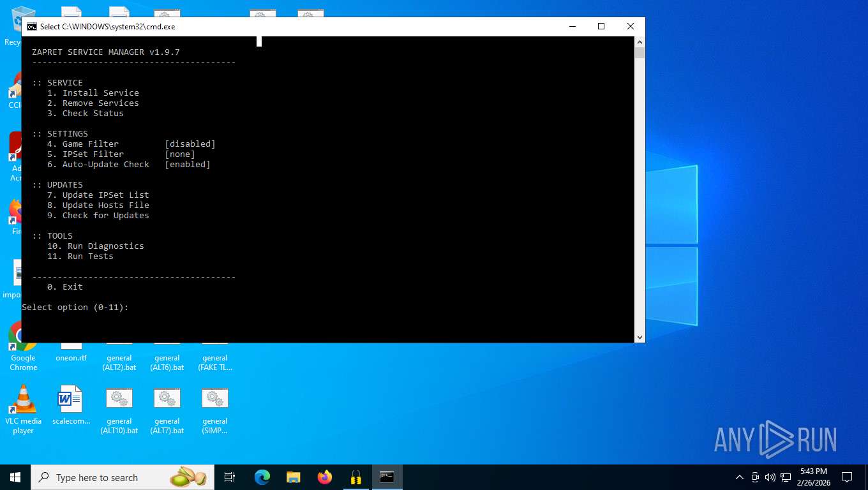The height and width of the screenshot is (490, 868).
Task: Open Task View from the taskbar
Action: click(230, 477)
